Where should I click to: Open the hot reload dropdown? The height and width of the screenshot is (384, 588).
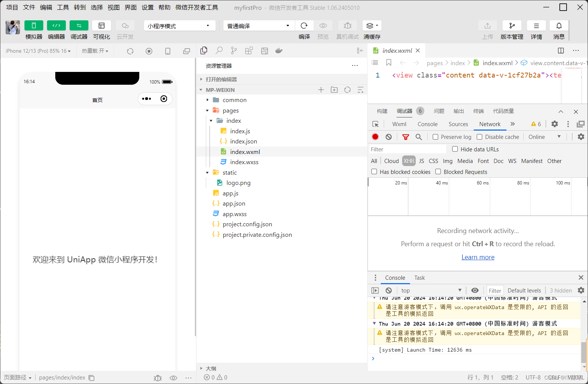point(95,51)
